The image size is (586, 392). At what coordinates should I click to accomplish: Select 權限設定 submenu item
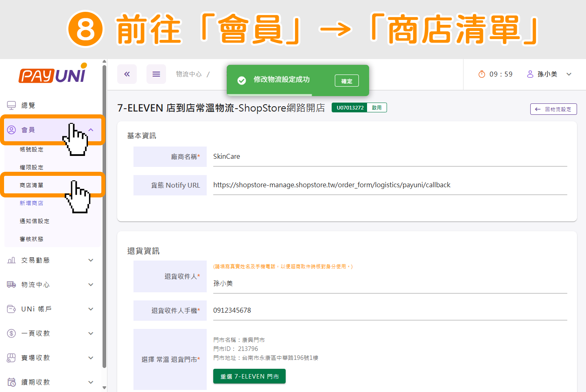(32, 167)
